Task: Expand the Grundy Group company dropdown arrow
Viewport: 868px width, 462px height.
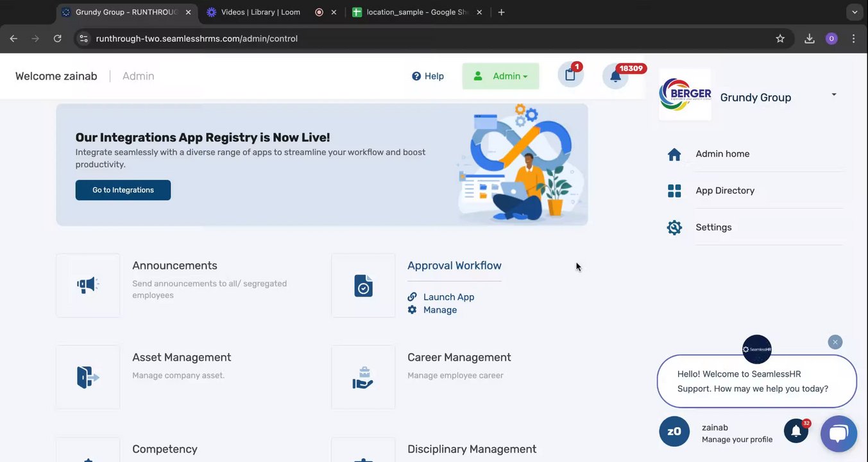Action: coord(834,95)
